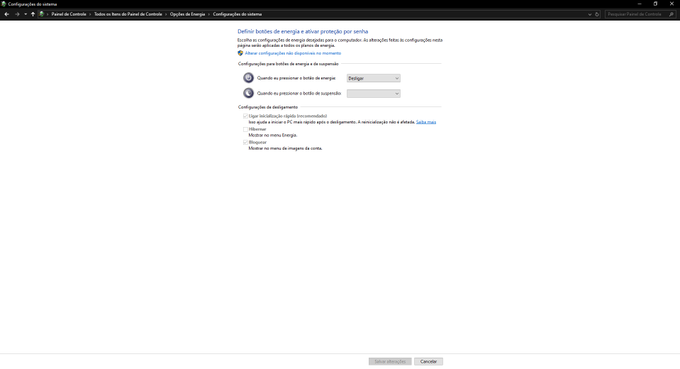The height and width of the screenshot is (369, 680).
Task: Open Alterar configurações não disponíveis link
Action: coord(293,53)
